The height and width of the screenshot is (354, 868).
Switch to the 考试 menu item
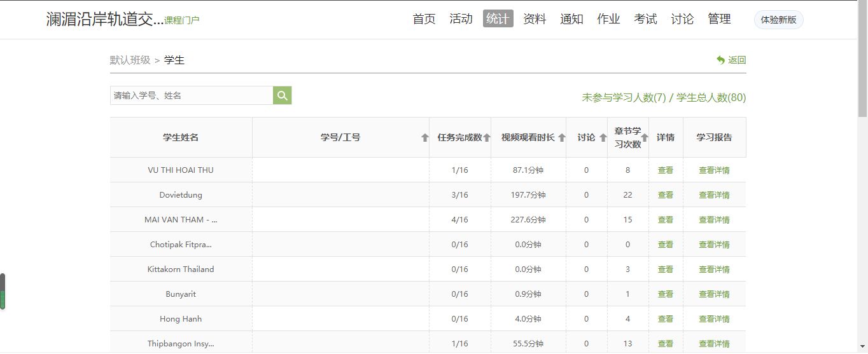pyautogui.click(x=645, y=19)
